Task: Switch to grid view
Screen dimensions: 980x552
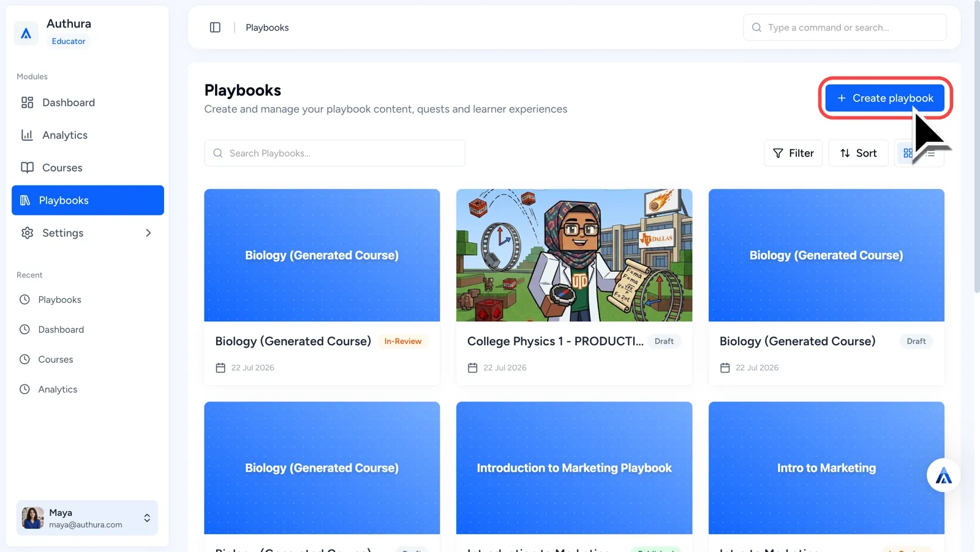Action: (x=908, y=153)
